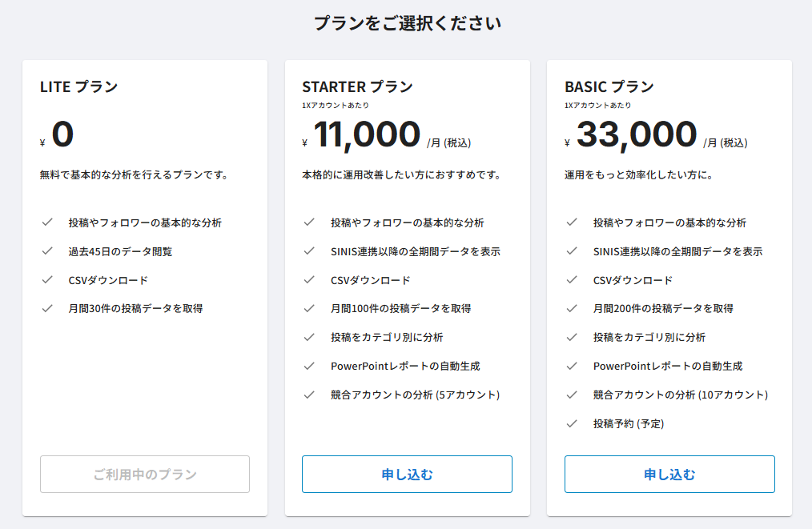
Task: Click the 11,000 price in STARTER plan
Action: click(367, 134)
